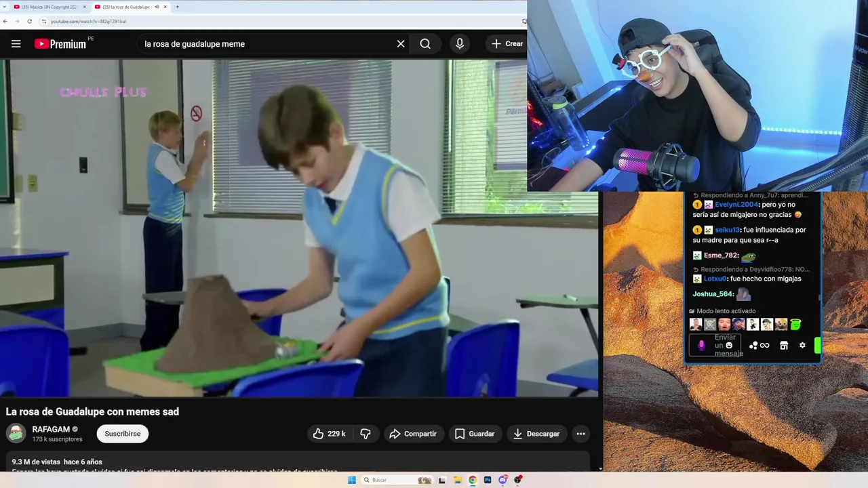Click Esme_782 username in chat
Image resolution: width=868 pixels, height=488 pixels.
720,256
